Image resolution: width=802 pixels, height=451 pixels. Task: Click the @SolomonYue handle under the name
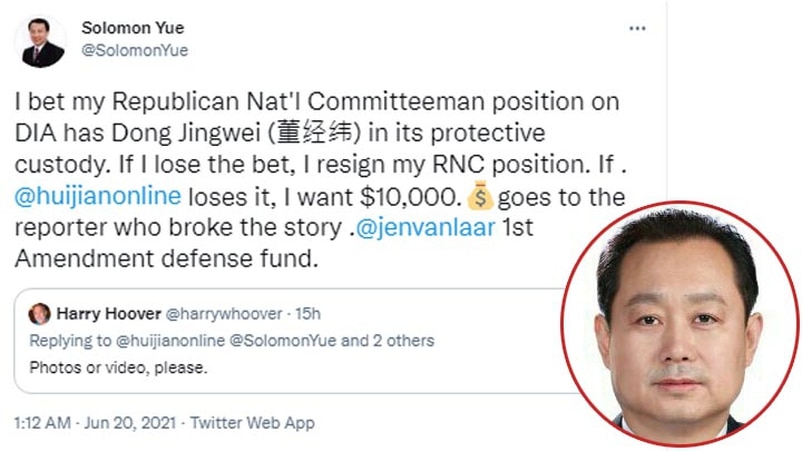coord(134,50)
